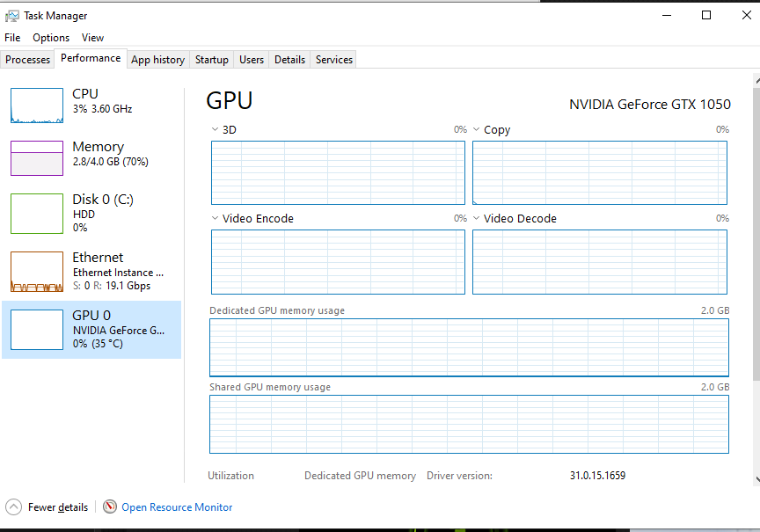The width and height of the screenshot is (760, 532).
Task: Open the Ethernet throughput graph thumbnail
Action: [x=37, y=272]
